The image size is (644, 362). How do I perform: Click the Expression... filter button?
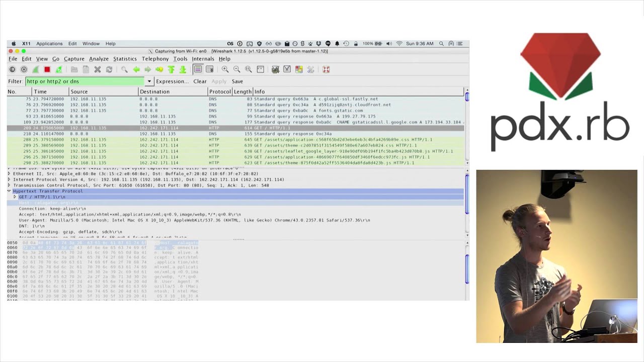click(x=172, y=81)
